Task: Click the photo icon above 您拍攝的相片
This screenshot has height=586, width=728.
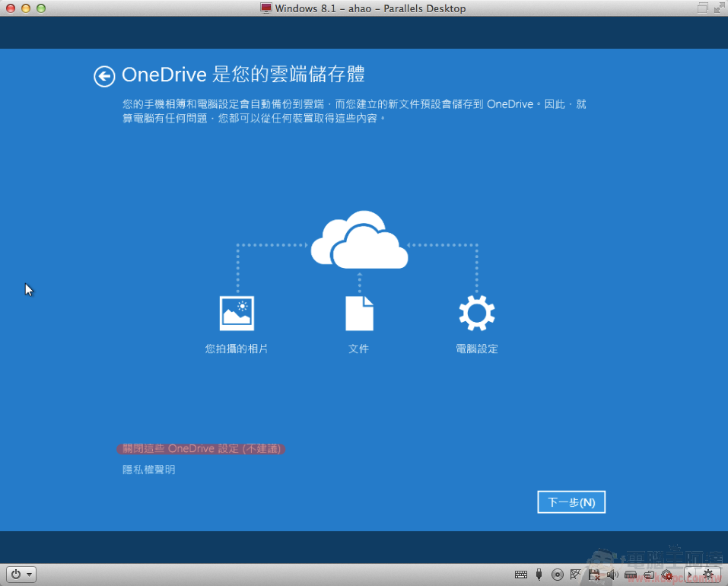Action: click(x=237, y=313)
